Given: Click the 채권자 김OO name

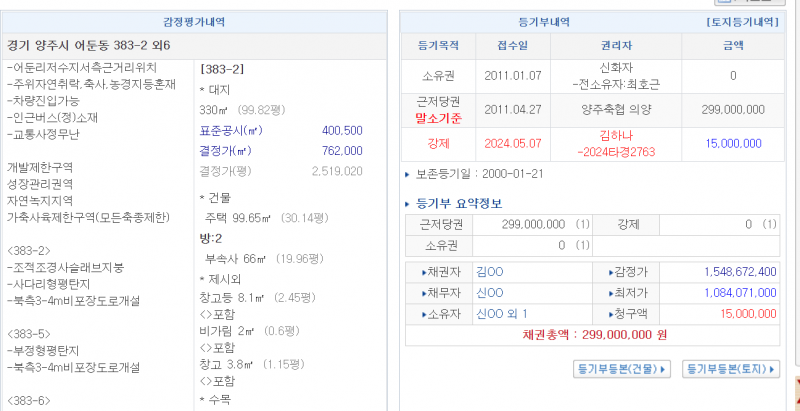Looking at the screenshot, I should click(x=490, y=271).
